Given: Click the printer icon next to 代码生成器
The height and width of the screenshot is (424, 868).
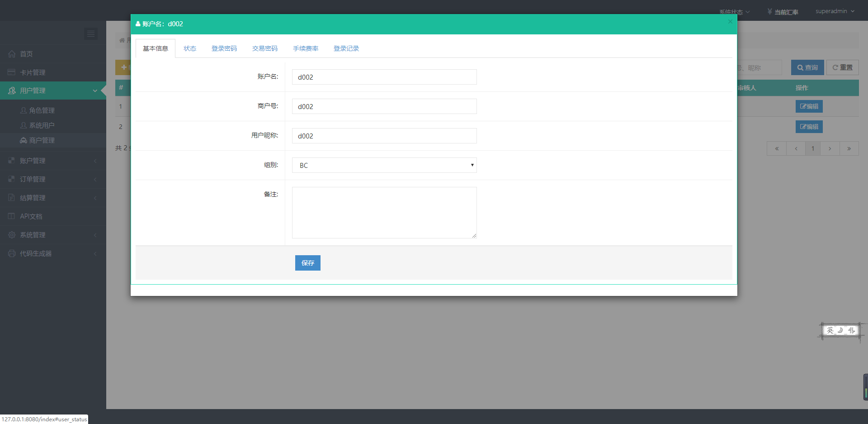Looking at the screenshot, I should (12, 253).
